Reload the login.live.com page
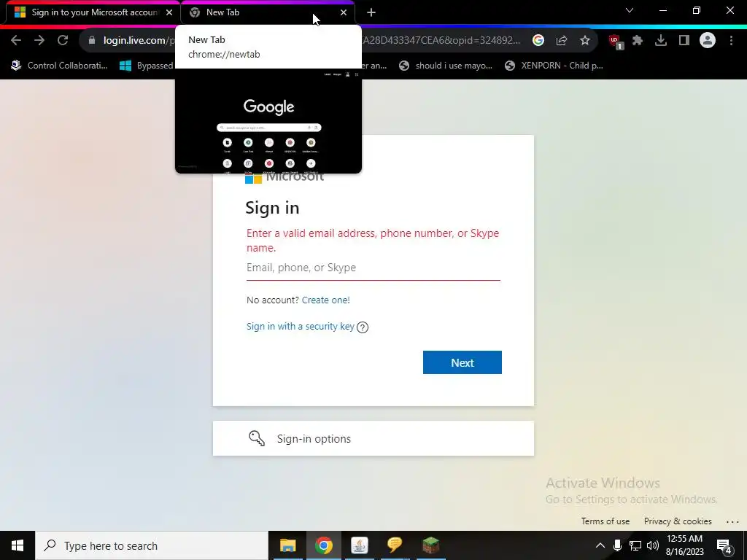 click(63, 41)
